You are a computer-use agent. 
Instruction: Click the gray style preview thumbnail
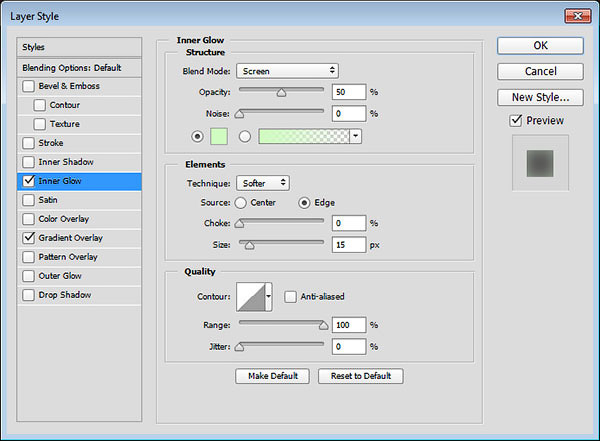click(x=540, y=163)
